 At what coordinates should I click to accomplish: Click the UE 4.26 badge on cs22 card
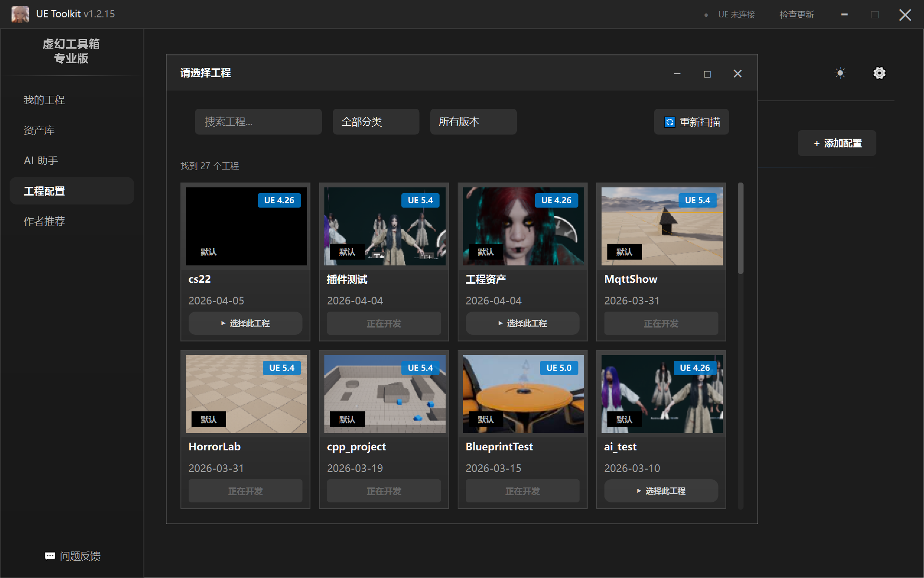click(x=279, y=200)
